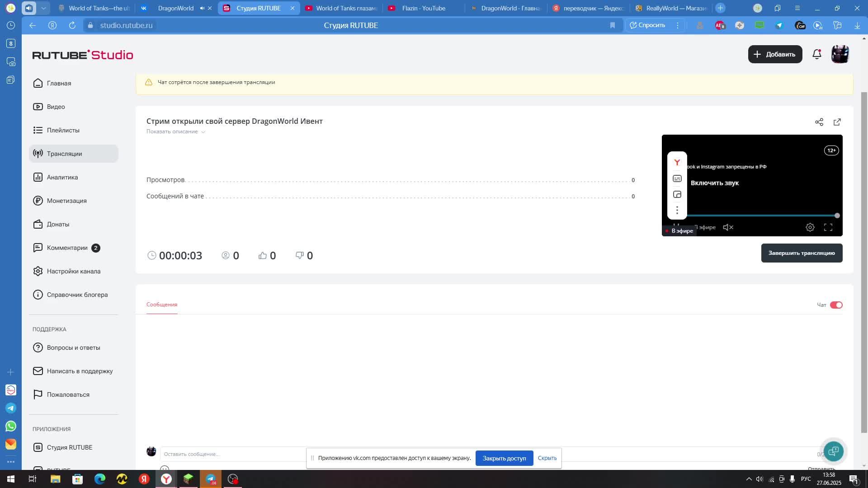Open OBS Studio from the taskbar
This screenshot has height=488, width=868.
(x=233, y=479)
